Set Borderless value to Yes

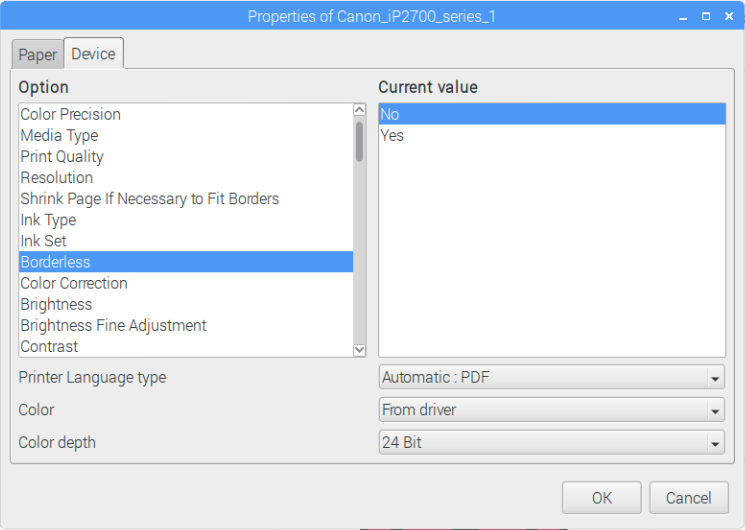[x=552, y=135]
